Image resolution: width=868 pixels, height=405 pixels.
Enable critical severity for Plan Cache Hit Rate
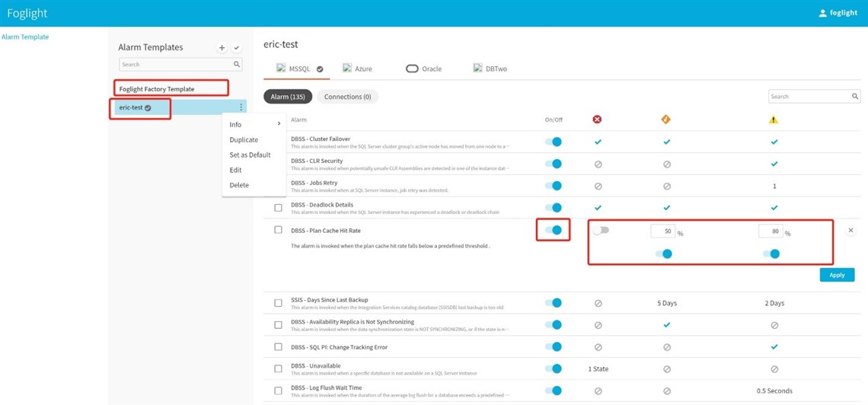[x=600, y=231]
